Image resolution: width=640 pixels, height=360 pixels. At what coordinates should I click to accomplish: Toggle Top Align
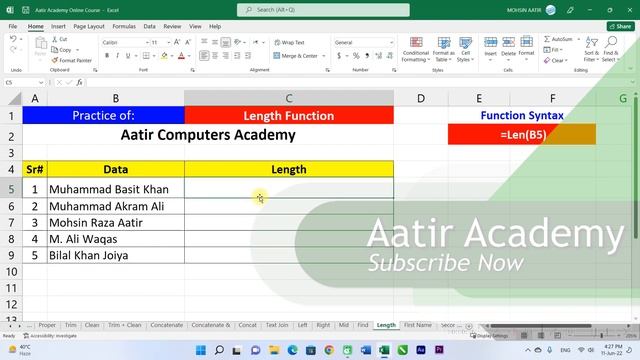tap(204, 42)
